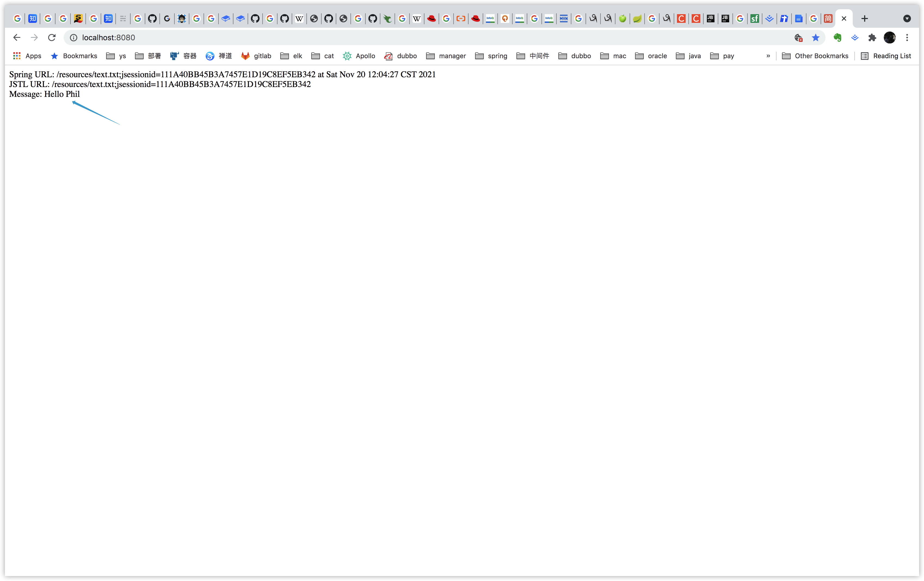The width and height of the screenshot is (924, 581).
Task: Click the back navigation arrow
Action: [17, 37]
